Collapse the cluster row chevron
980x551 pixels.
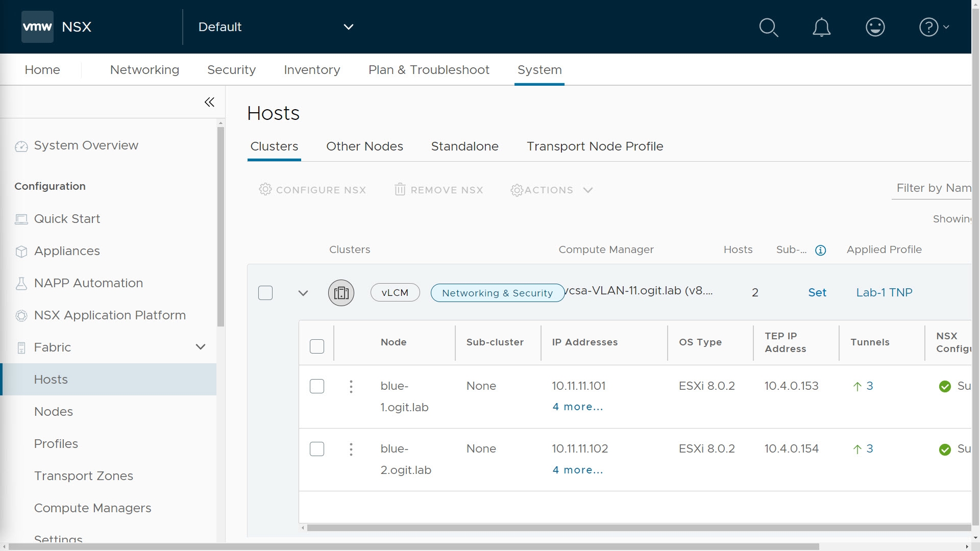(x=303, y=293)
